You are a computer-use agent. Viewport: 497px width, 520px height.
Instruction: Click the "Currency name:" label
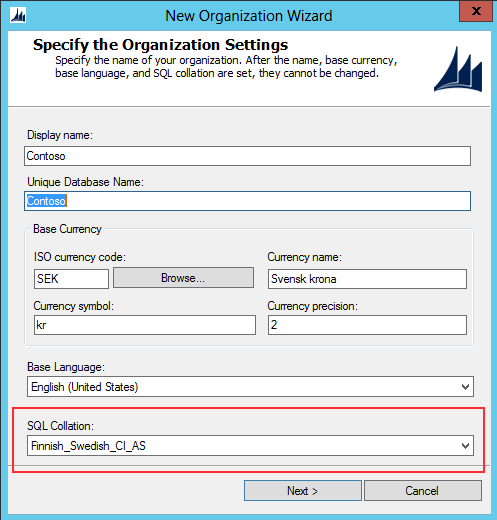305,257
